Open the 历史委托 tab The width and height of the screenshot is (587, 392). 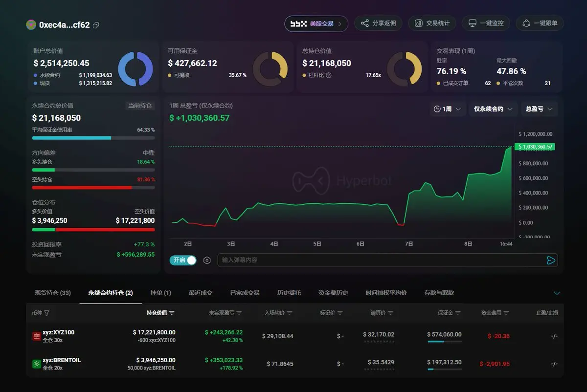pyautogui.click(x=289, y=293)
